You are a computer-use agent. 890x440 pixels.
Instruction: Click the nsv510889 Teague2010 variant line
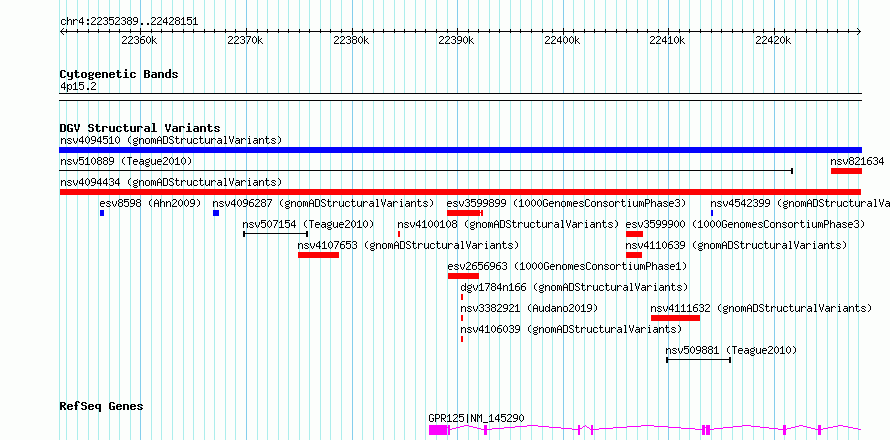pos(426,171)
